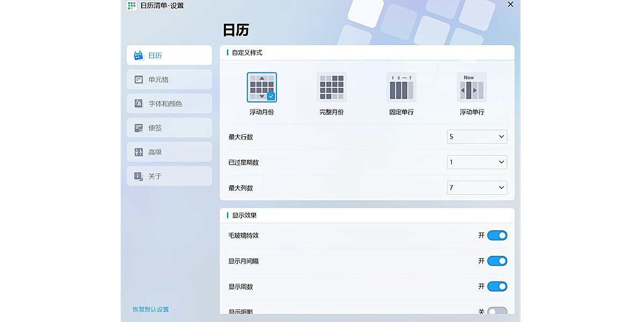Select the 浮动月份 calendar style

[261, 86]
